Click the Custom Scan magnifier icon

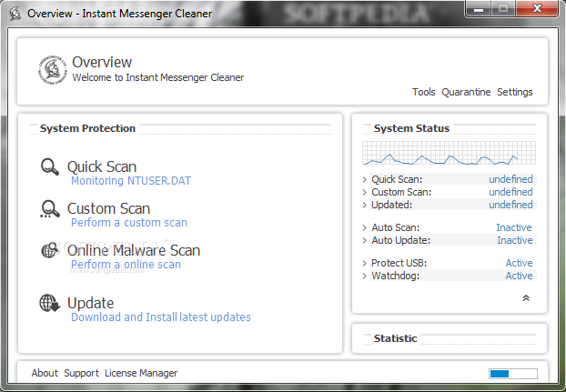pyautogui.click(x=50, y=209)
